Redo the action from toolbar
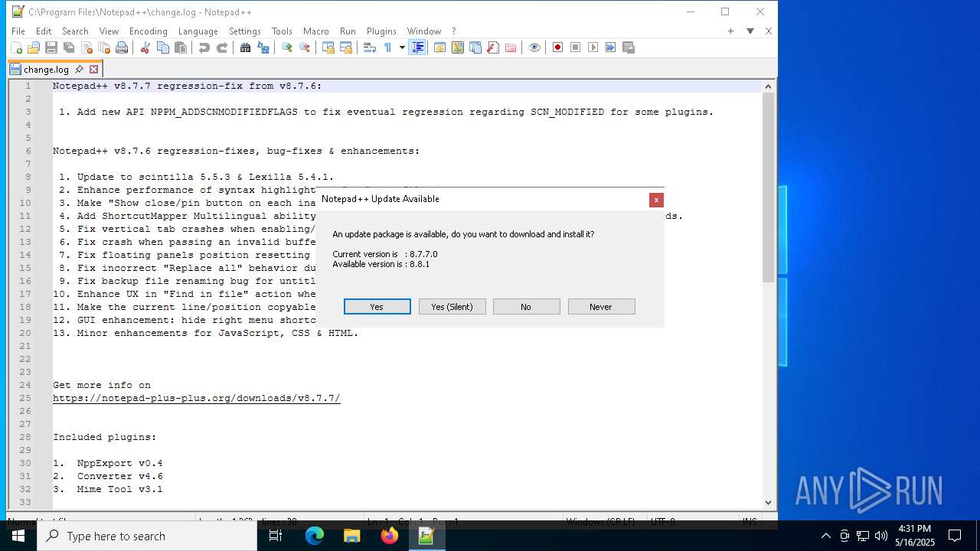 click(222, 47)
